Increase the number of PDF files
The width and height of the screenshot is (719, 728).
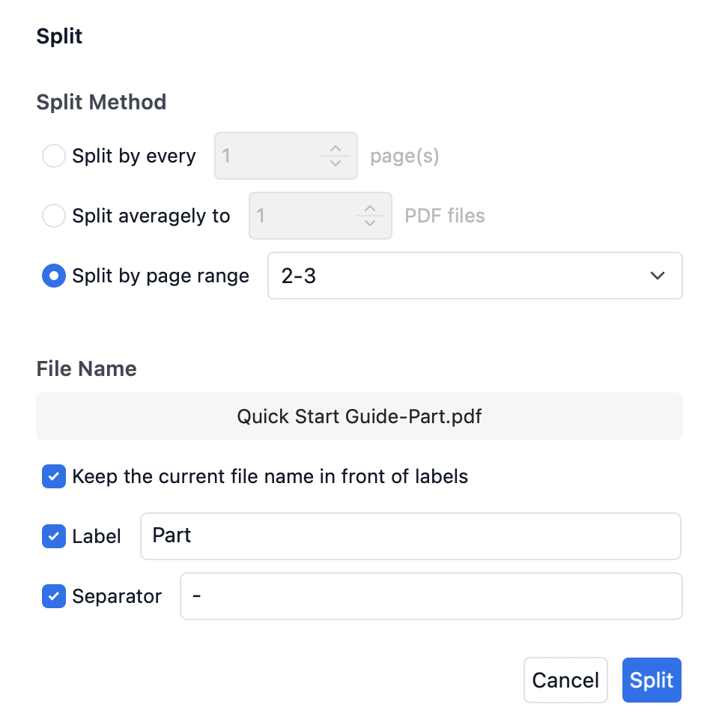pos(369,209)
